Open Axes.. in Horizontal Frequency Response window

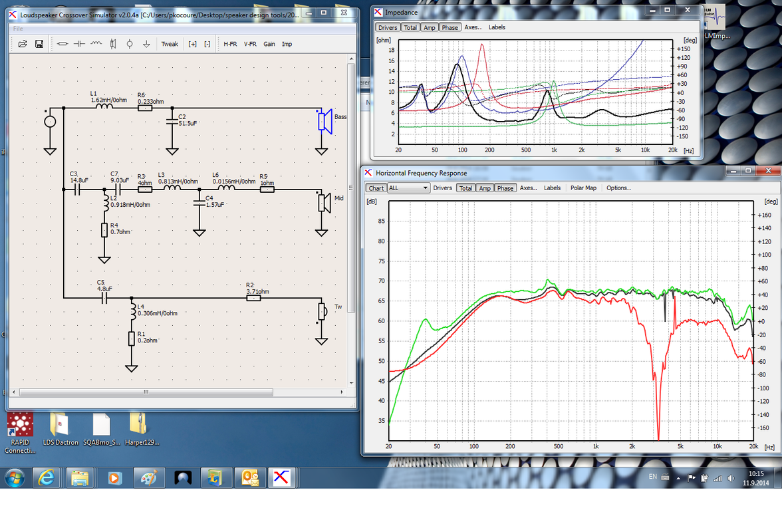[528, 188]
